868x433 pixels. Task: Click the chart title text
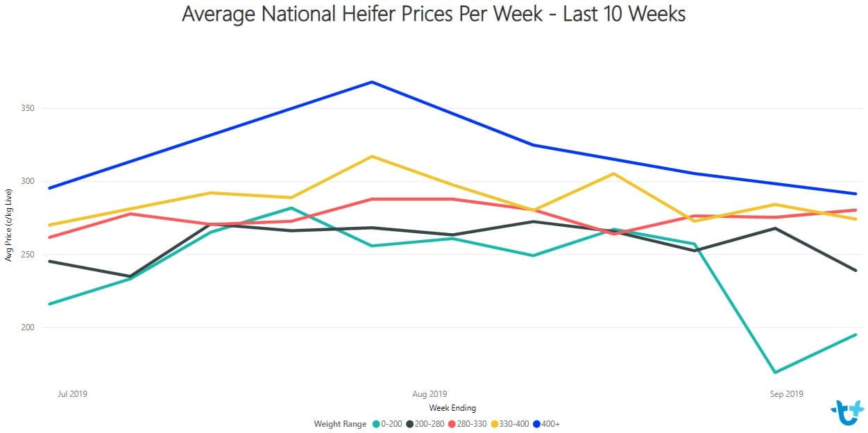click(434, 13)
